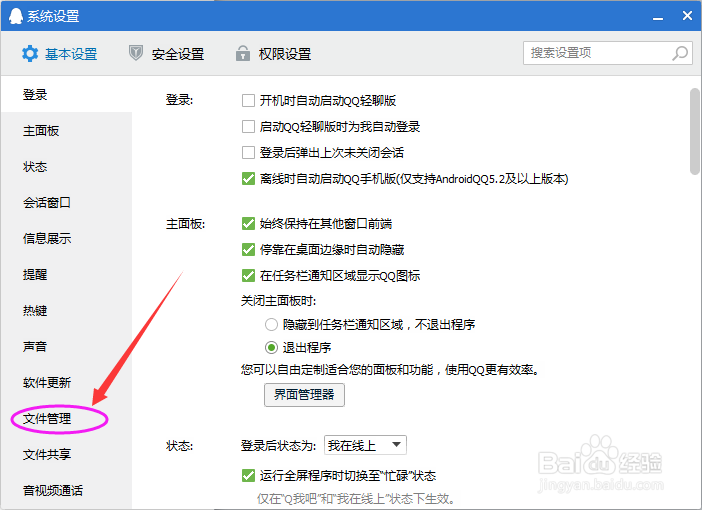The width and height of the screenshot is (702, 510).
Task: Open 会话窗口 settings in sidebar
Action: pyautogui.click(x=66, y=202)
